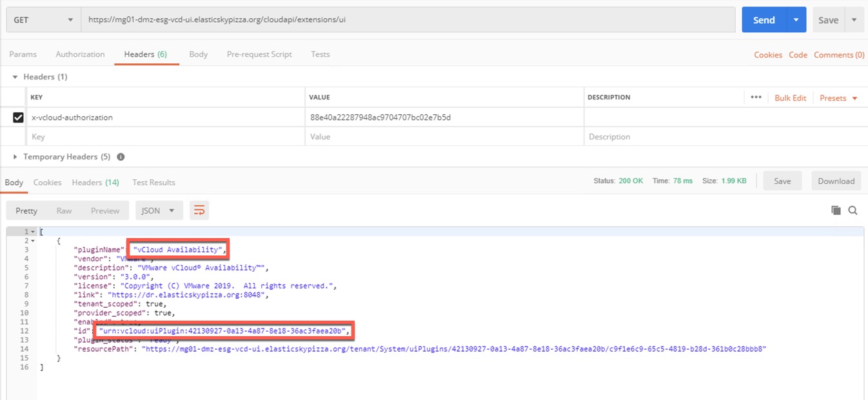Expand the Temporary Headers (5) section
Screen dimensions: 868x400
(15, 157)
